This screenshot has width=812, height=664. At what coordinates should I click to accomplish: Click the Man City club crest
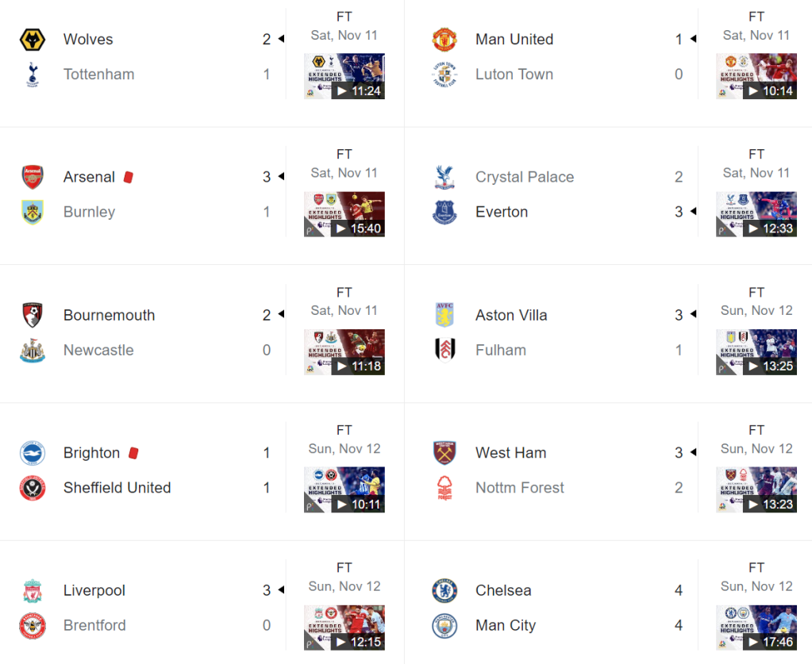coord(444,626)
